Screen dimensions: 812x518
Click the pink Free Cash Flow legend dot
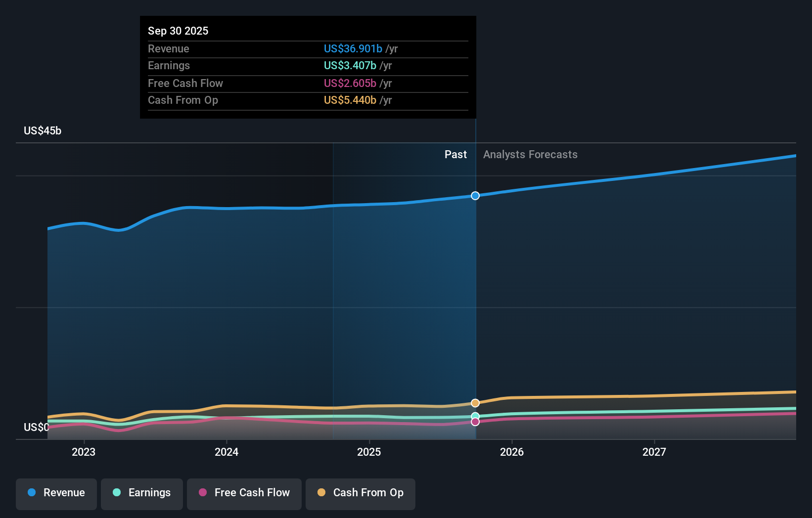[203, 493]
